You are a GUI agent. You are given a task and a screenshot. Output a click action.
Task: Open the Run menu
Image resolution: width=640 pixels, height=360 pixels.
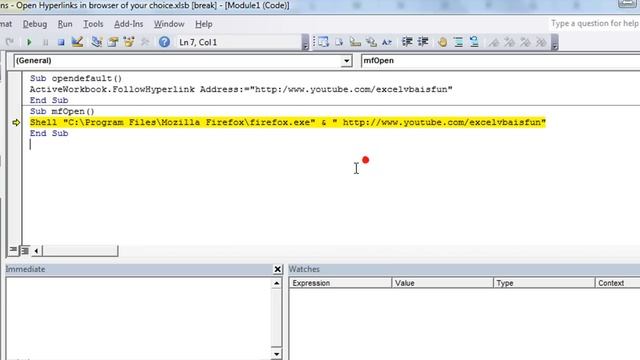coord(65,24)
